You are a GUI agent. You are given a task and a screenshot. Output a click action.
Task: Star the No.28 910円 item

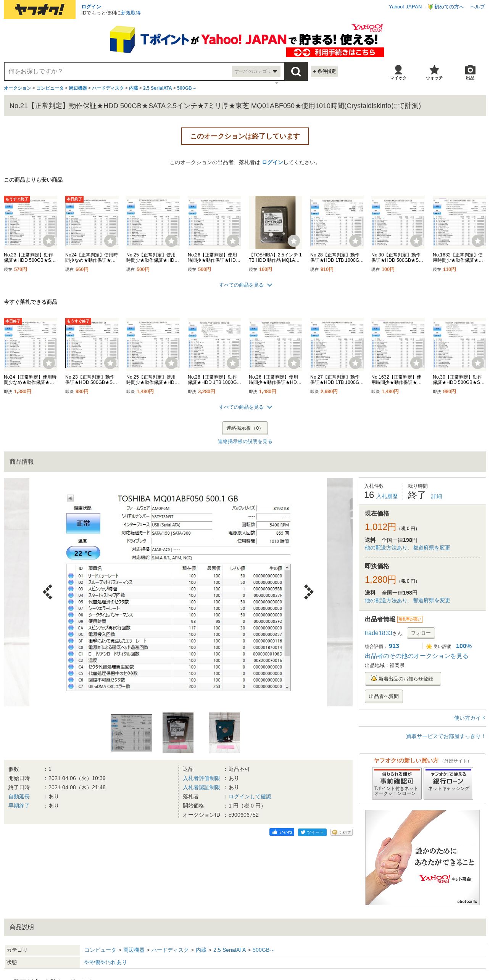(x=355, y=241)
